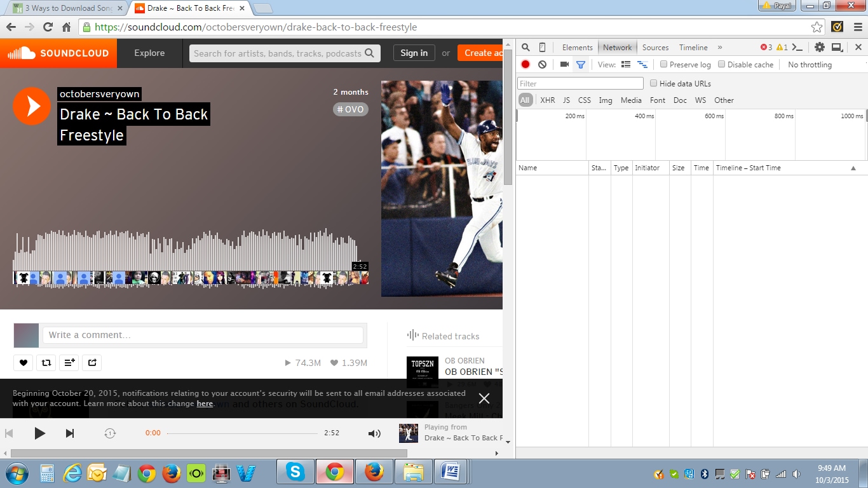
Task: Show the red errors count indicator
Action: (766, 47)
